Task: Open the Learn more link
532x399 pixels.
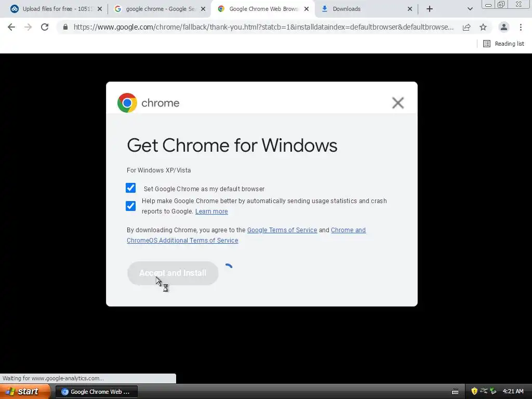Action: [x=211, y=211]
